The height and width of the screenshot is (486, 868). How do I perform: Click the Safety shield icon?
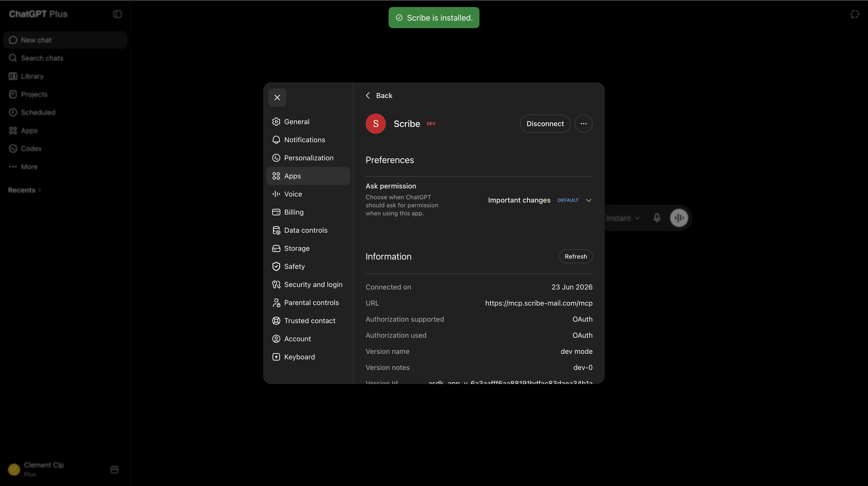point(276,266)
